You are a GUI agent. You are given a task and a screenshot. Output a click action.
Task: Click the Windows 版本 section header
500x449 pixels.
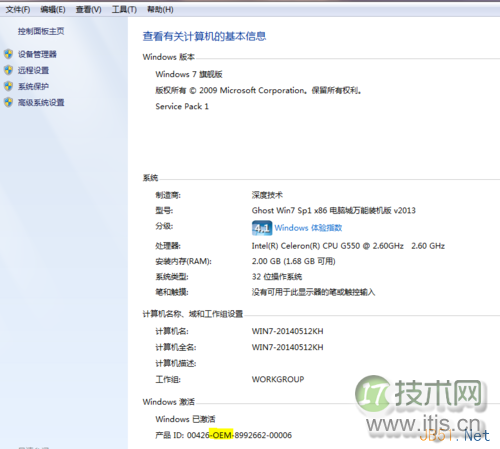coord(169,57)
